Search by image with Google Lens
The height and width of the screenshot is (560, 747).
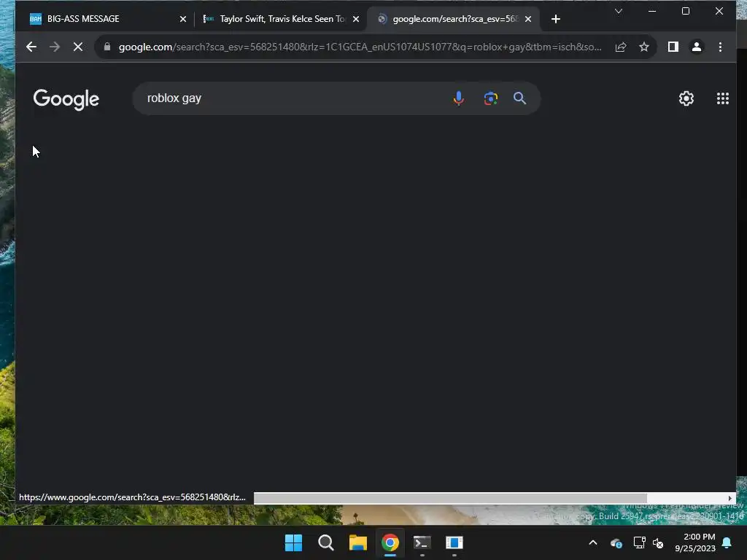coord(491,98)
